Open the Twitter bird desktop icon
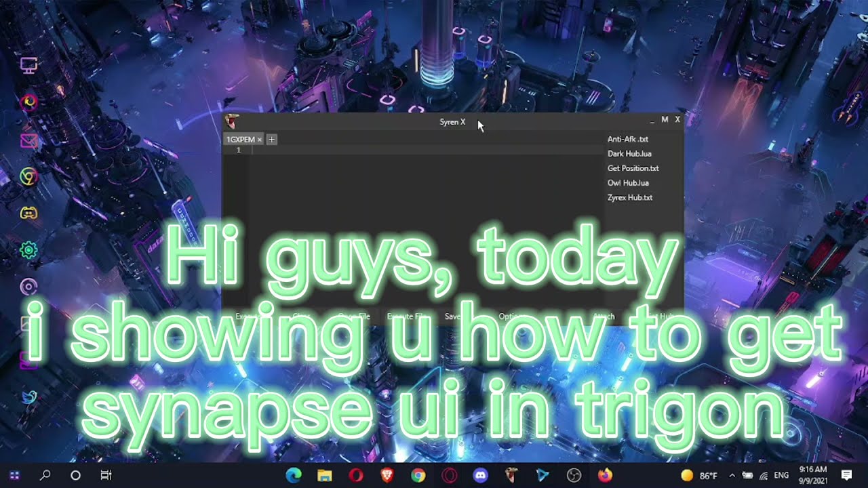This screenshot has width=868, height=488. [28, 397]
